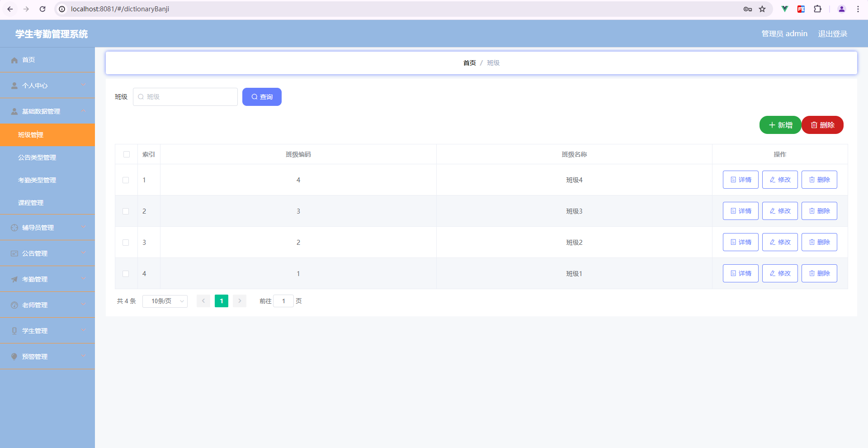
Task: Check the checkbox for row 班级4
Action: (x=126, y=180)
